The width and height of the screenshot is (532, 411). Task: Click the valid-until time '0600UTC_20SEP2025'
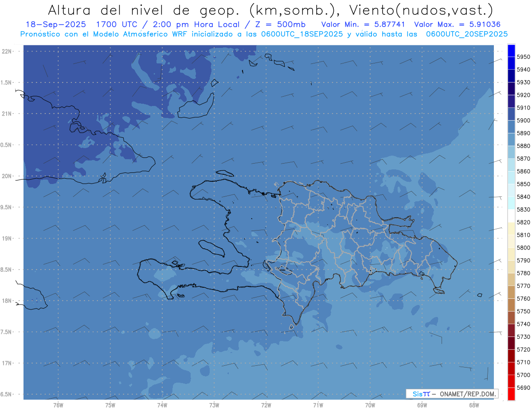click(467, 34)
